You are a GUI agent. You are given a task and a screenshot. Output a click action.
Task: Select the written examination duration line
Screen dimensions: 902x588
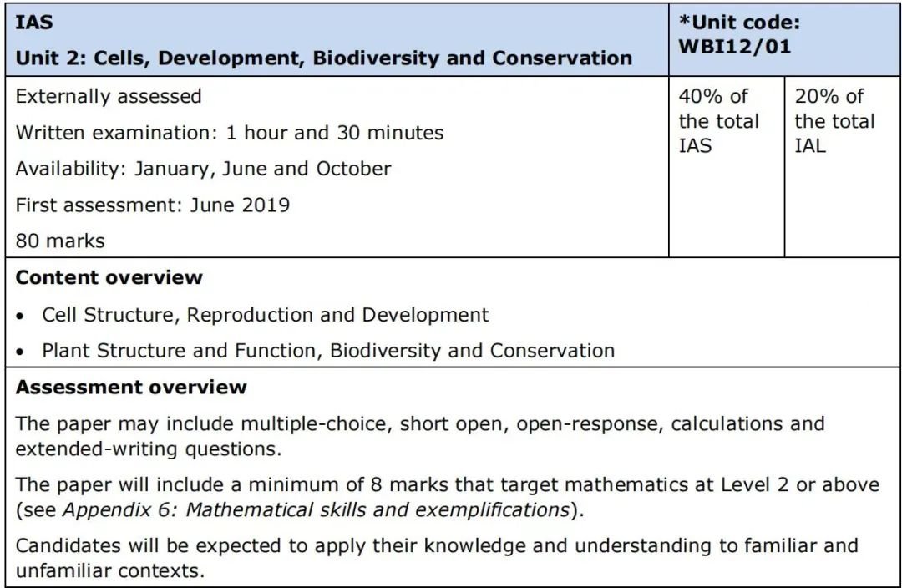(x=230, y=133)
